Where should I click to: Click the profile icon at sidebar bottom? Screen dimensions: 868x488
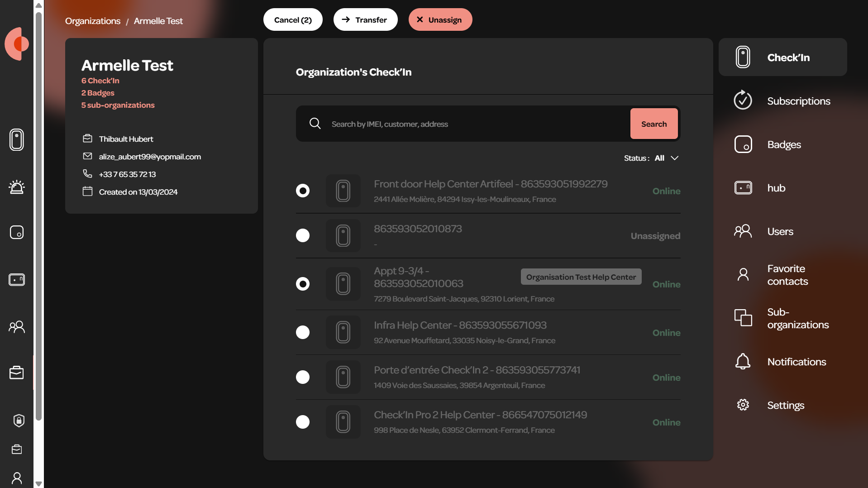pos(17,478)
